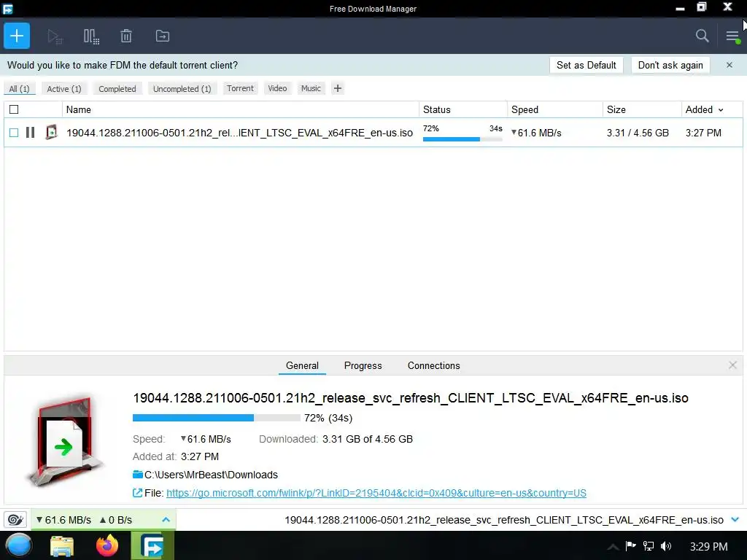The height and width of the screenshot is (560, 747).
Task: Click the ISO file type icon in row
Action: (52, 133)
